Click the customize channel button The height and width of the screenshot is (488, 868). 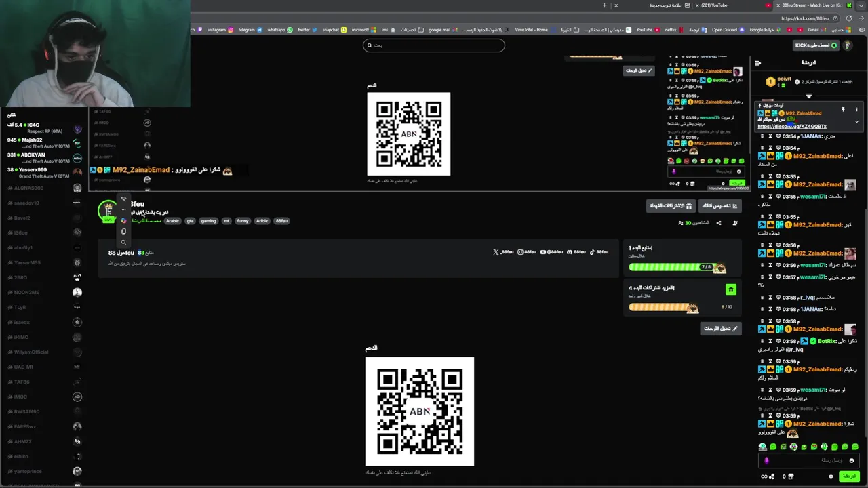coord(719,205)
